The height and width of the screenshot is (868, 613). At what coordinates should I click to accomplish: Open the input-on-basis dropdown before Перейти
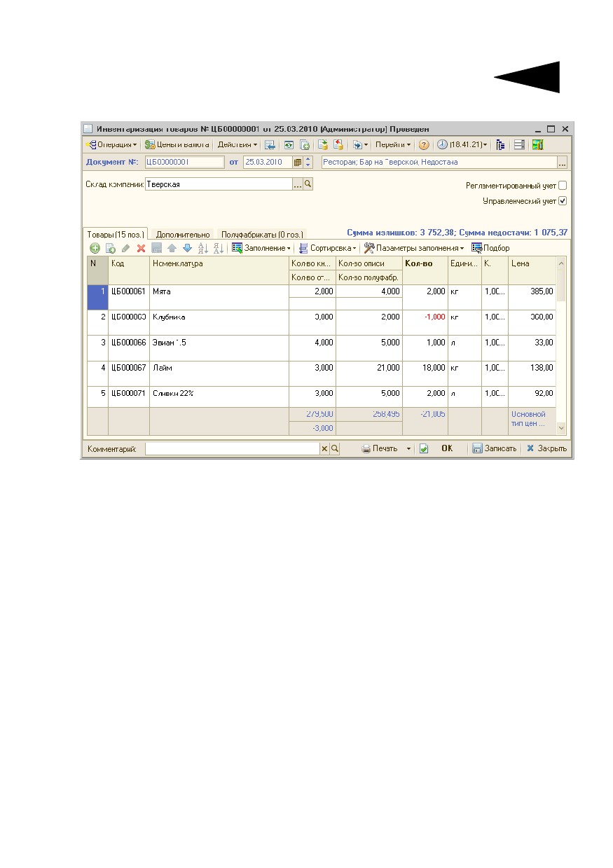point(360,145)
